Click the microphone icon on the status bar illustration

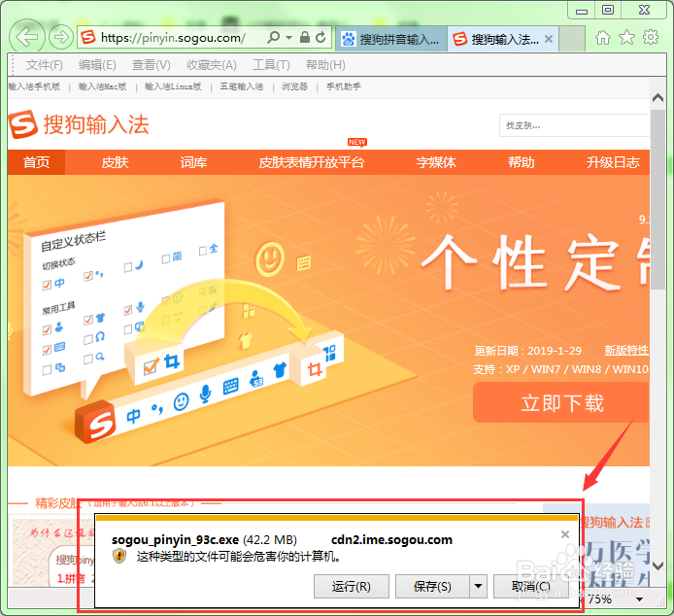[206, 394]
